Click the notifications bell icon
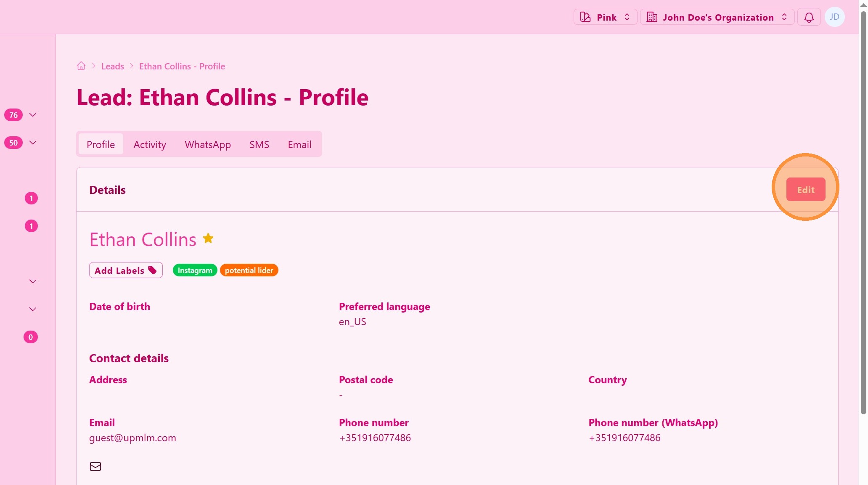The width and height of the screenshot is (868, 485). [x=809, y=17]
